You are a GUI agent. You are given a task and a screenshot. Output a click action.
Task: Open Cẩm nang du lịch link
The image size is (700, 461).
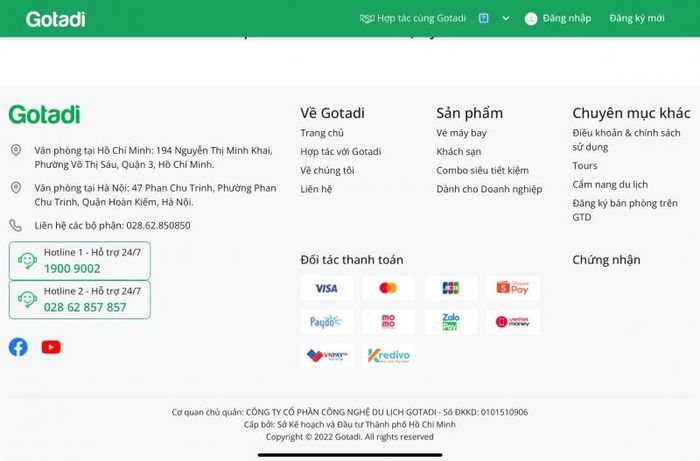click(x=610, y=184)
